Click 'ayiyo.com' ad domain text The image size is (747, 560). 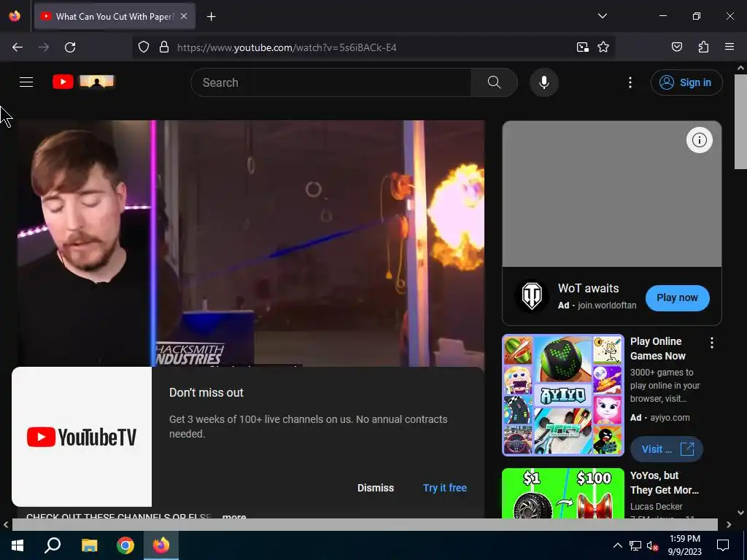[x=670, y=418]
